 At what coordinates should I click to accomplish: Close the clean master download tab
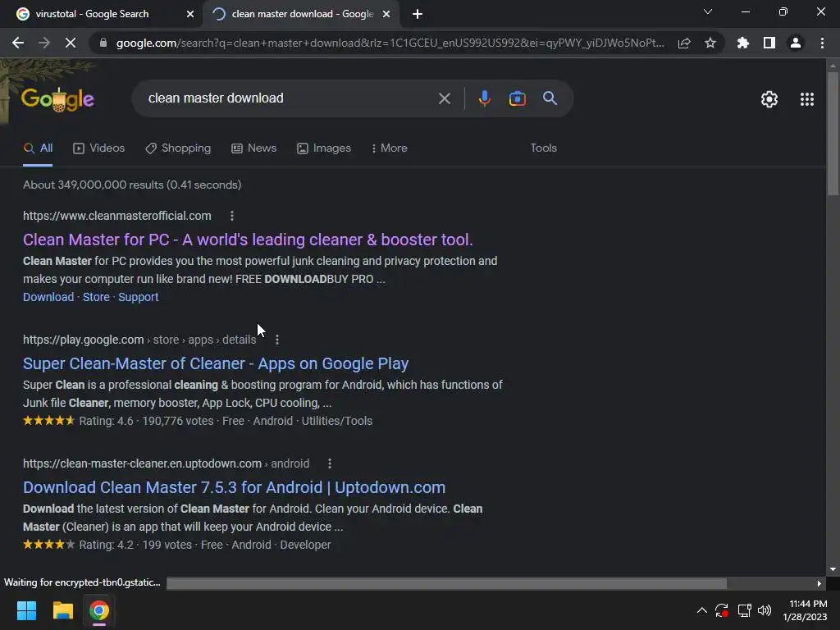tap(386, 14)
